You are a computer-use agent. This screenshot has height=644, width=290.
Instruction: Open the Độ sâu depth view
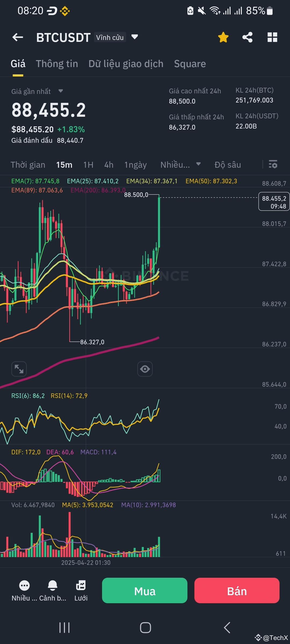coord(228,165)
